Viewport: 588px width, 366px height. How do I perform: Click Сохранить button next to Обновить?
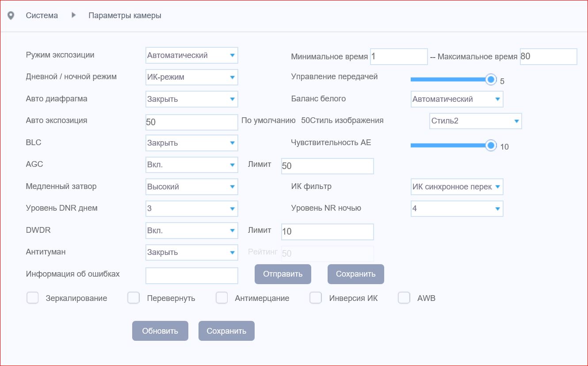[x=226, y=331]
